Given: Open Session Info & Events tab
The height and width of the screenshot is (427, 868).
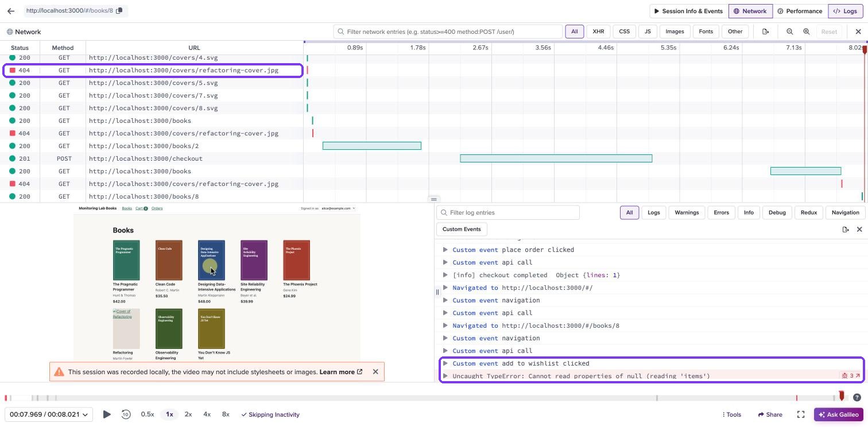Looking at the screenshot, I should [688, 11].
